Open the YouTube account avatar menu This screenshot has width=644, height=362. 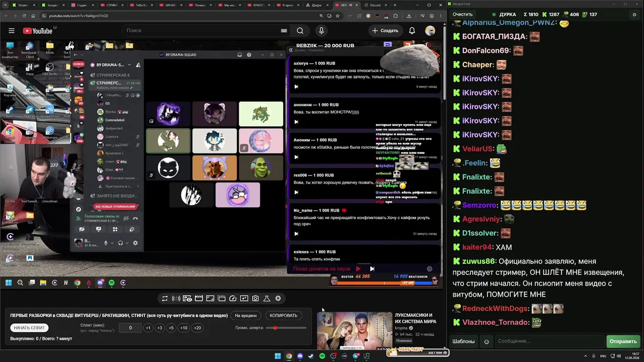[x=430, y=31]
